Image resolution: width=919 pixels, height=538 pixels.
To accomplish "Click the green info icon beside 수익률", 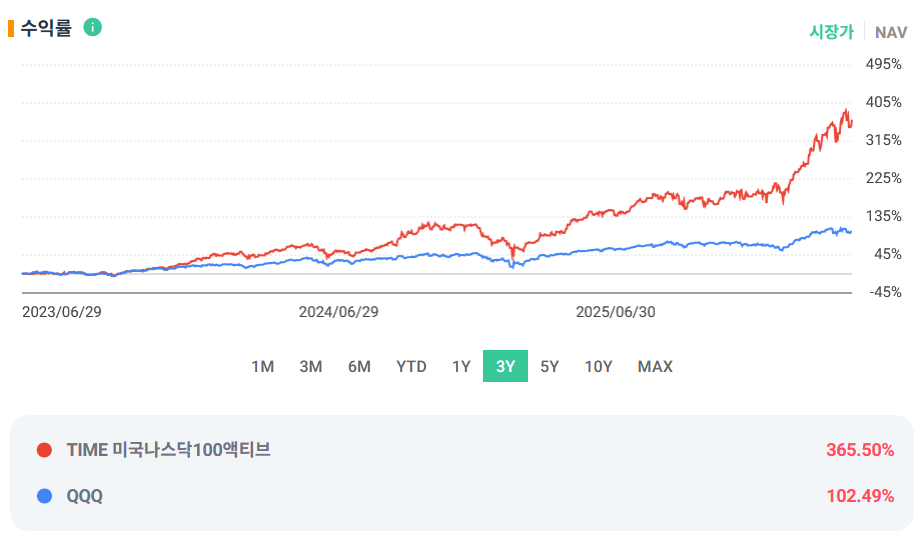I will tap(92, 27).
